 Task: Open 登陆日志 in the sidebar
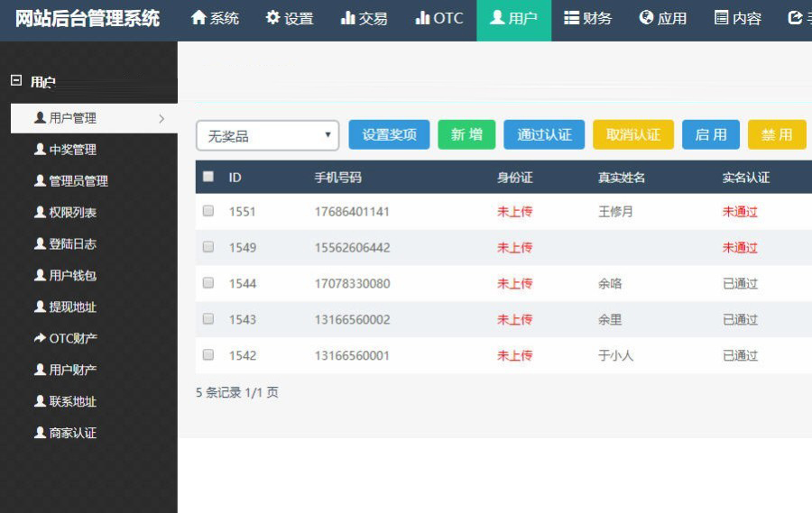click(72, 243)
